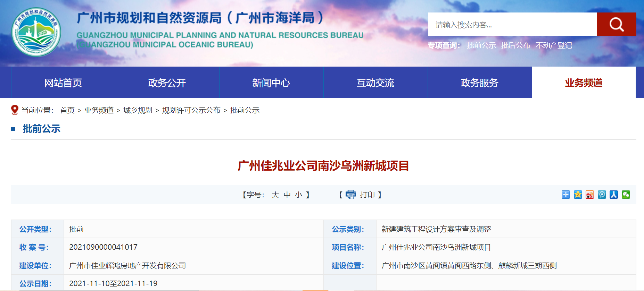The width and height of the screenshot is (644, 291).
Task: Select the 业务频道 navigation tab
Action: pos(584,83)
